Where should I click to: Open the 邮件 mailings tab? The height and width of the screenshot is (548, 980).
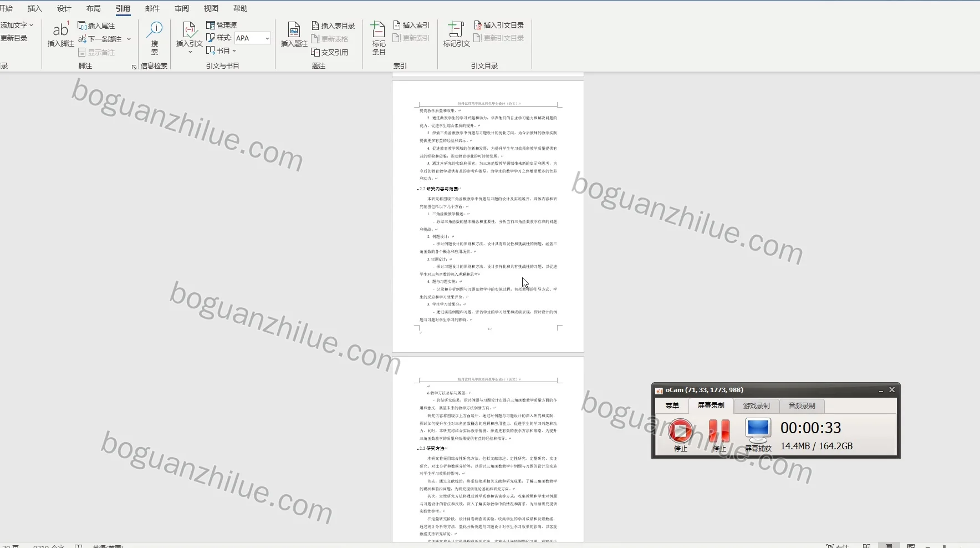(152, 8)
